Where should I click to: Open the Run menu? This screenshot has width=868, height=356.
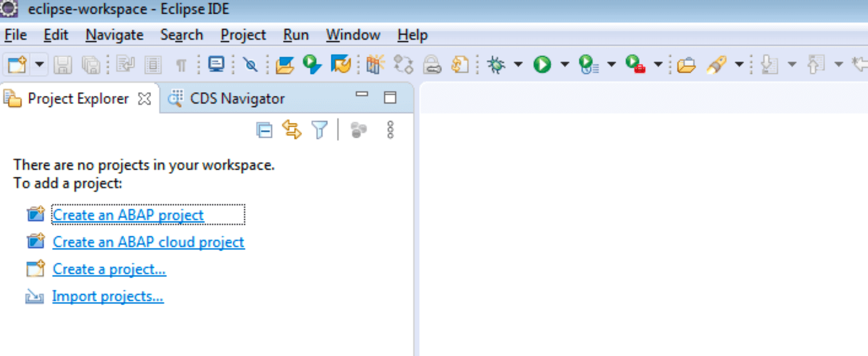tap(296, 35)
